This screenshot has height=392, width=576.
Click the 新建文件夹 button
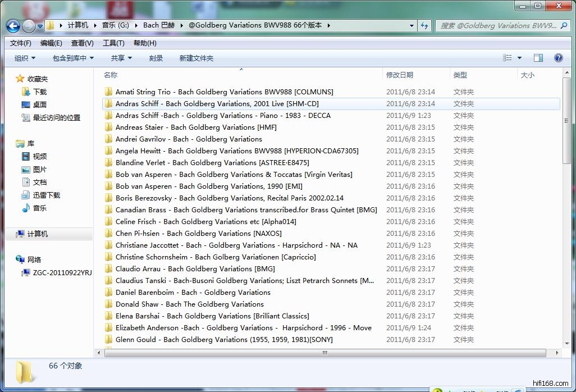point(196,58)
